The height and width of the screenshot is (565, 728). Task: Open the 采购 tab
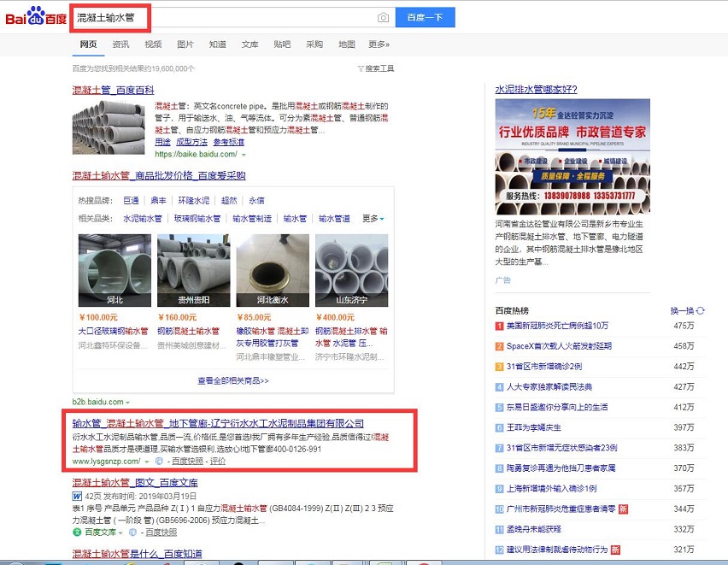pyautogui.click(x=314, y=44)
